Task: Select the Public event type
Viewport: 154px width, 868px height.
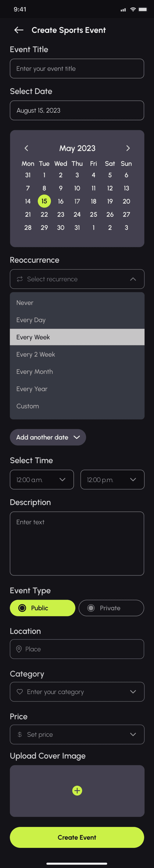Action: click(42, 608)
